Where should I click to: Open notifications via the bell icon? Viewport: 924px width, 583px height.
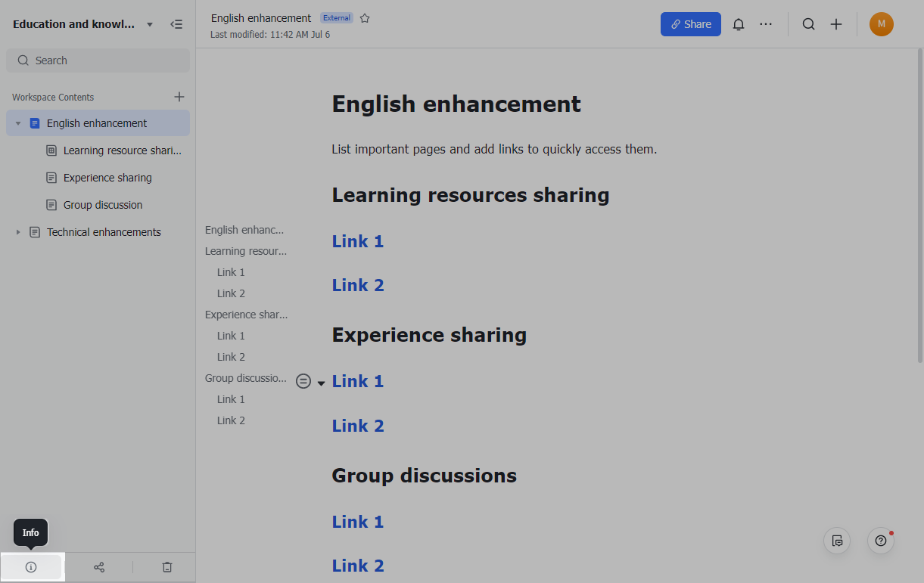click(739, 23)
